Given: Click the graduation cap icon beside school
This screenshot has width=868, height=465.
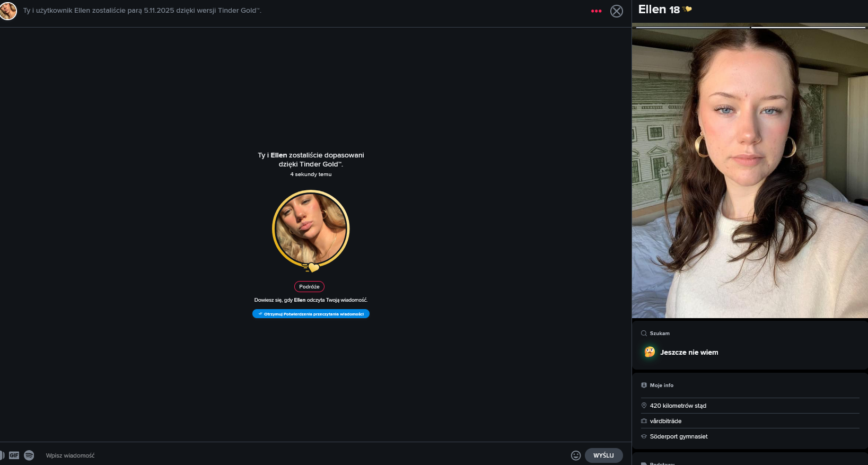Looking at the screenshot, I should (x=644, y=436).
